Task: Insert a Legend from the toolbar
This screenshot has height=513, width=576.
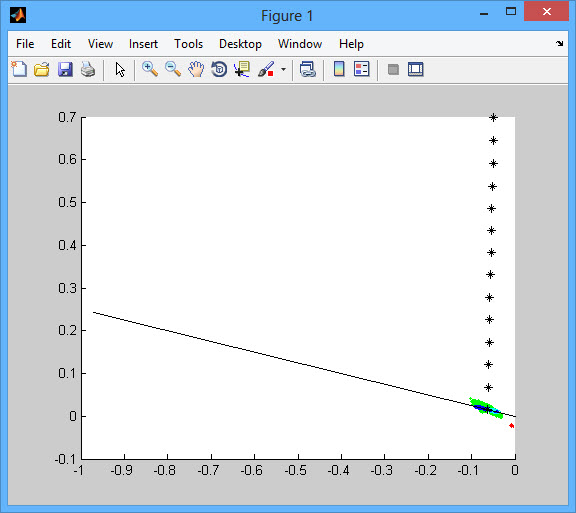Action: coord(362,69)
